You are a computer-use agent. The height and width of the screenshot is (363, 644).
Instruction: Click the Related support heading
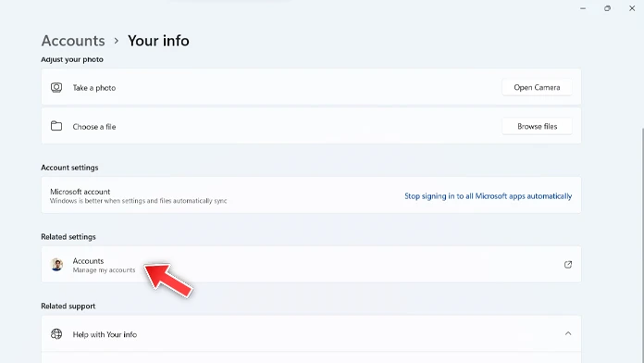tap(68, 306)
